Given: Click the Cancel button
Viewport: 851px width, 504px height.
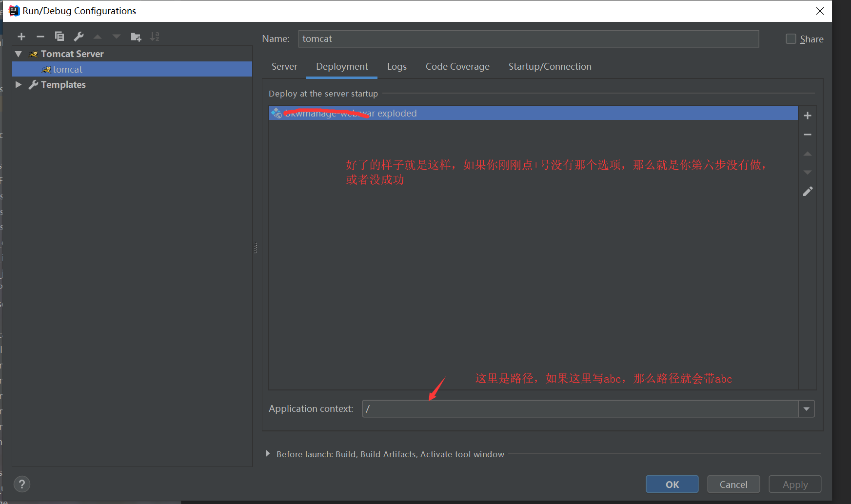Looking at the screenshot, I should click(733, 485).
